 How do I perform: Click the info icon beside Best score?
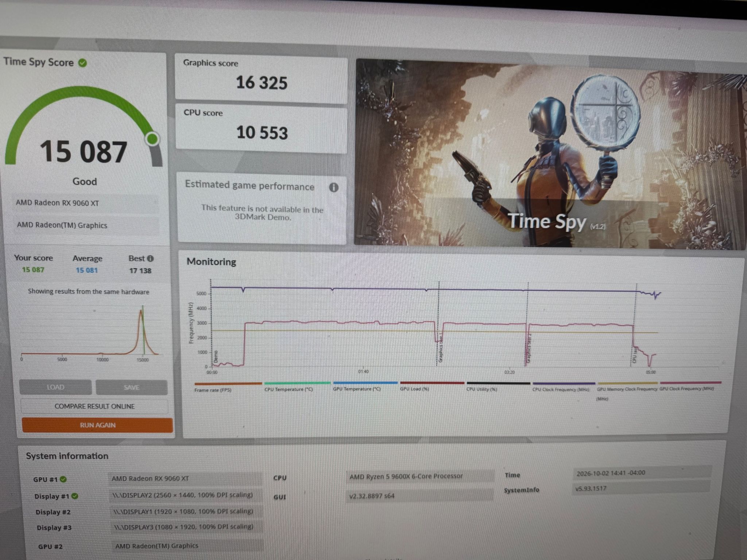(150, 258)
